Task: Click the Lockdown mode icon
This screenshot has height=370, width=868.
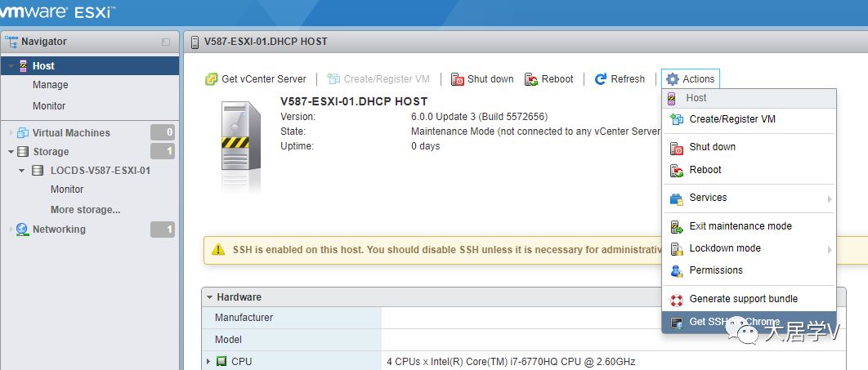Action: [677, 249]
